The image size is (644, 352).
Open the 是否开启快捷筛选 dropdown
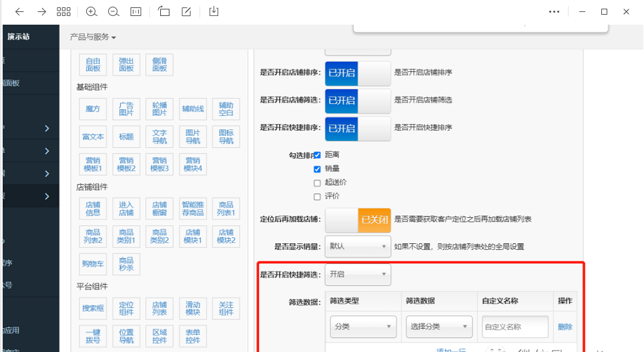358,274
